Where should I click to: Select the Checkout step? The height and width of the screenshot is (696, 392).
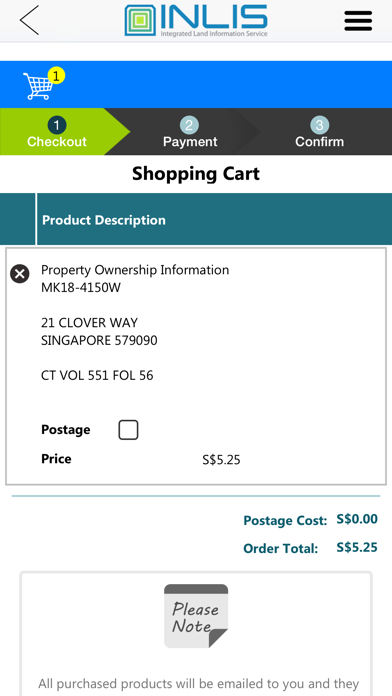tap(56, 132)
